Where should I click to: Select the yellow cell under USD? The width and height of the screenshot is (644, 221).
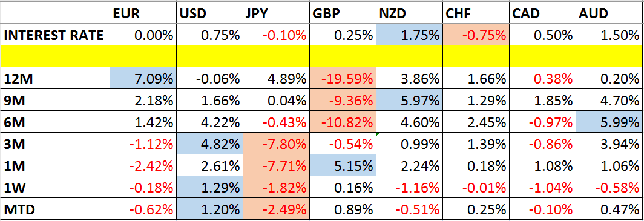point(209,57)
